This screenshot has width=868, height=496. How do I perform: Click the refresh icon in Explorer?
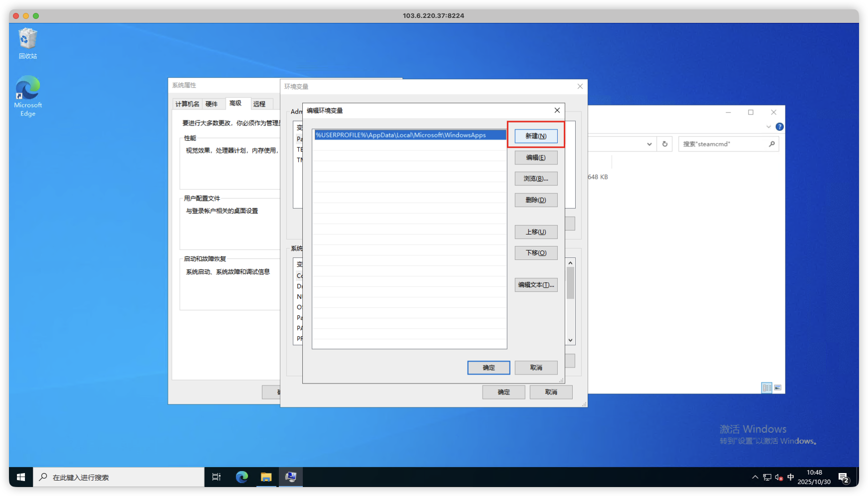click(x=665, y=144)
